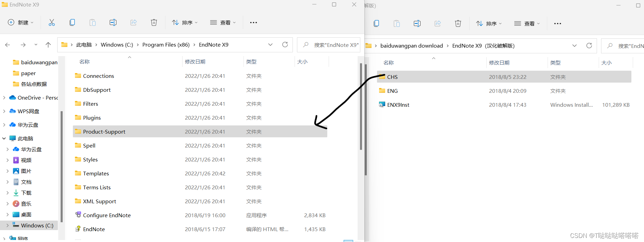
Task: Open the 查看 view dropdown in left window
Action: pyautogui.click(x=223, y=22)
